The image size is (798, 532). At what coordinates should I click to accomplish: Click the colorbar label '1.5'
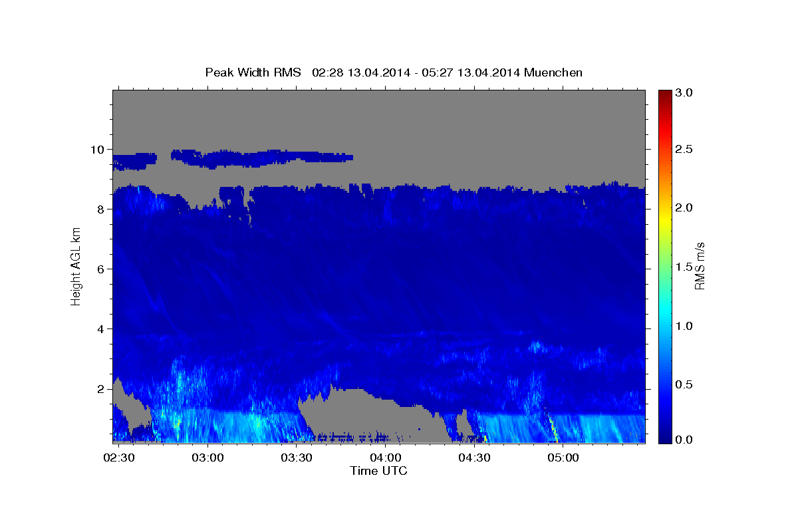[684, 267]
